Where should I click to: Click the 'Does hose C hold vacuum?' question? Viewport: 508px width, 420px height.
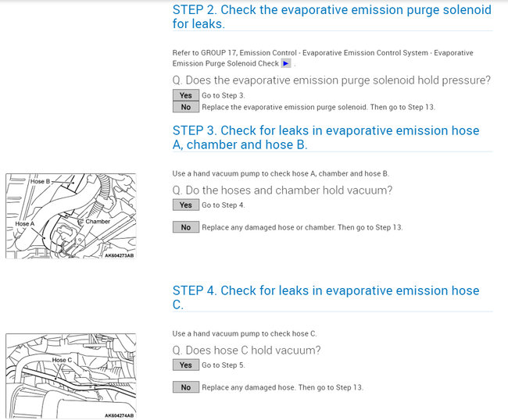(246, 350)
